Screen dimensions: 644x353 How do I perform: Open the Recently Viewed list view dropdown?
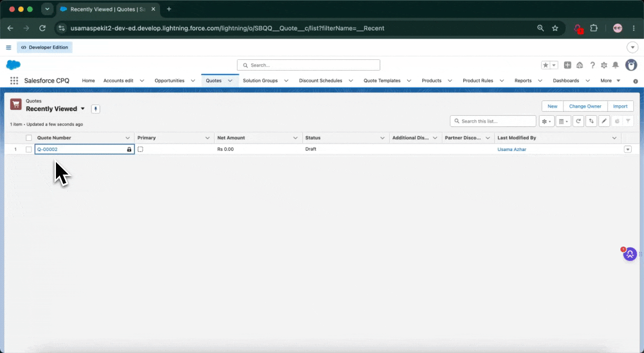(82, 109)
